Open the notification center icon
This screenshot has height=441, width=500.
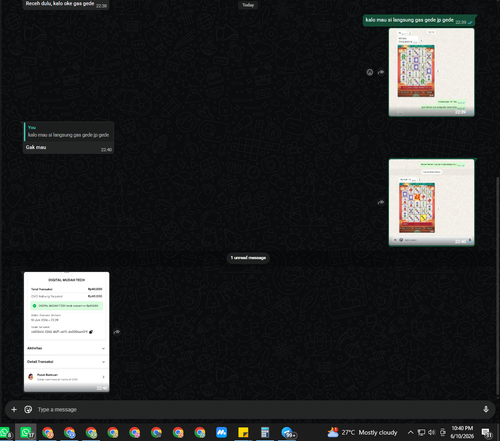coord(487,433)
